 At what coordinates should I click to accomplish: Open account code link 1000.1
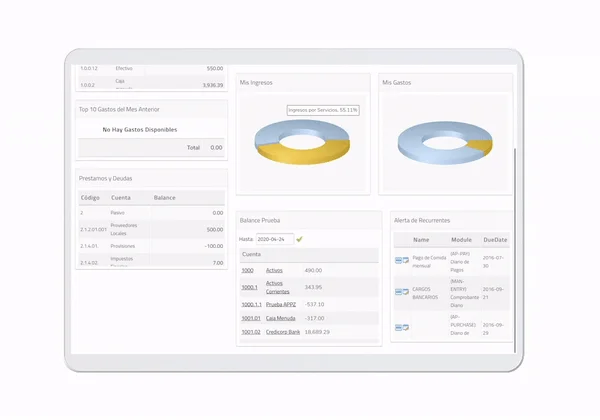pos(249,287)
